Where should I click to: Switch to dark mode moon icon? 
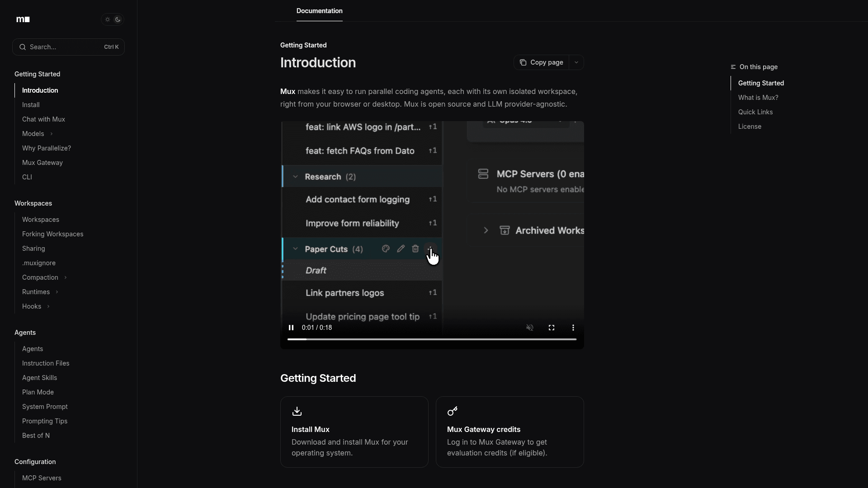coord(118,19)
